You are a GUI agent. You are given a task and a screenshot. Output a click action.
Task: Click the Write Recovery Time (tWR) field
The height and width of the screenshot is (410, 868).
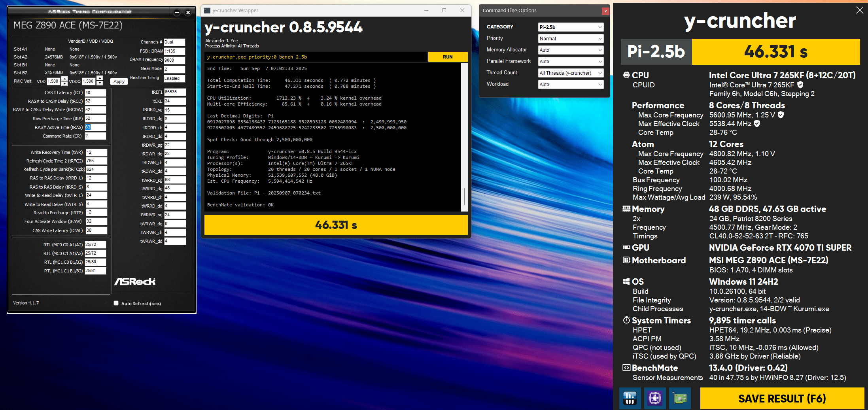96,152
